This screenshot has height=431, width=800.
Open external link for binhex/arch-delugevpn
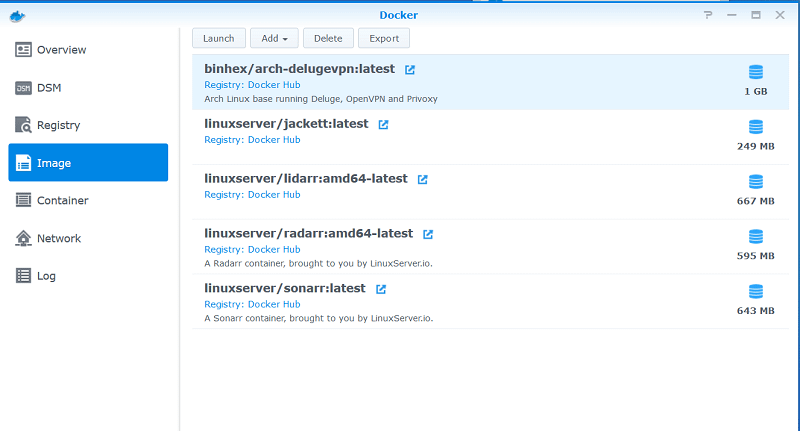click(410, 70)
